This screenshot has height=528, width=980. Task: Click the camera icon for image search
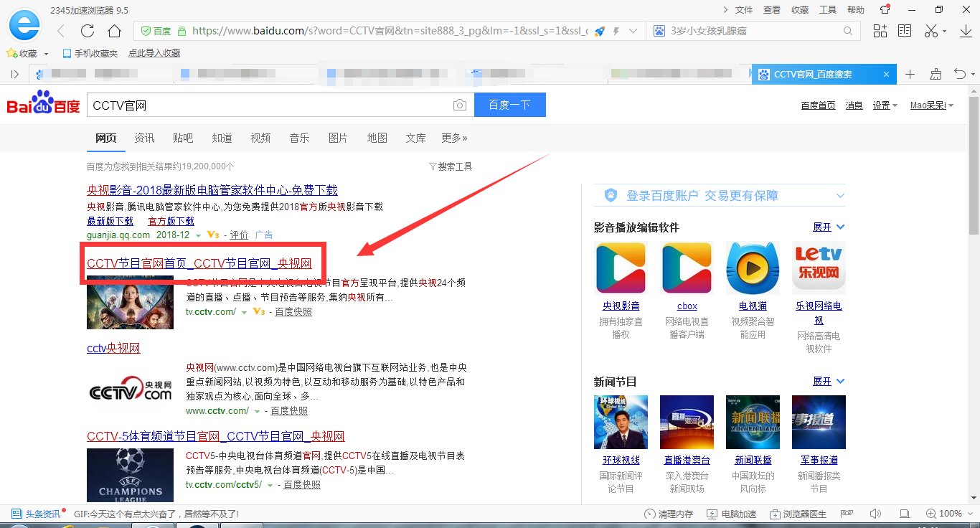460,104
